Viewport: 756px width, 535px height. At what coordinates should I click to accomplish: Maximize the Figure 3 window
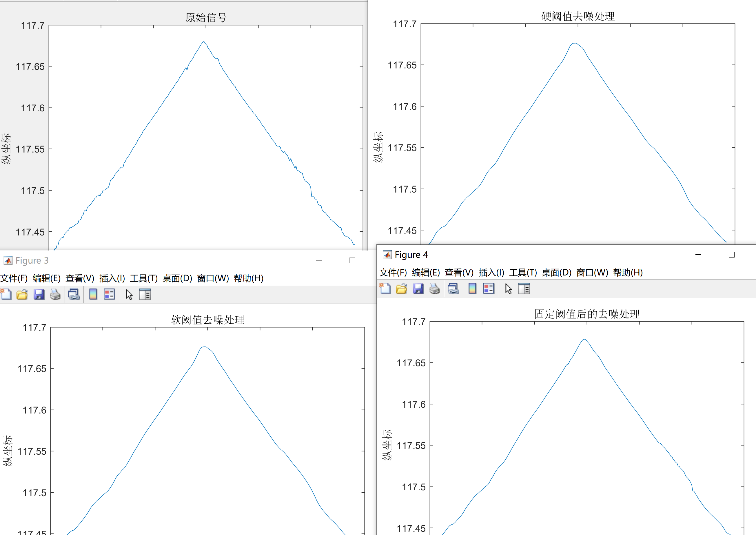click(x=352, y=260)
